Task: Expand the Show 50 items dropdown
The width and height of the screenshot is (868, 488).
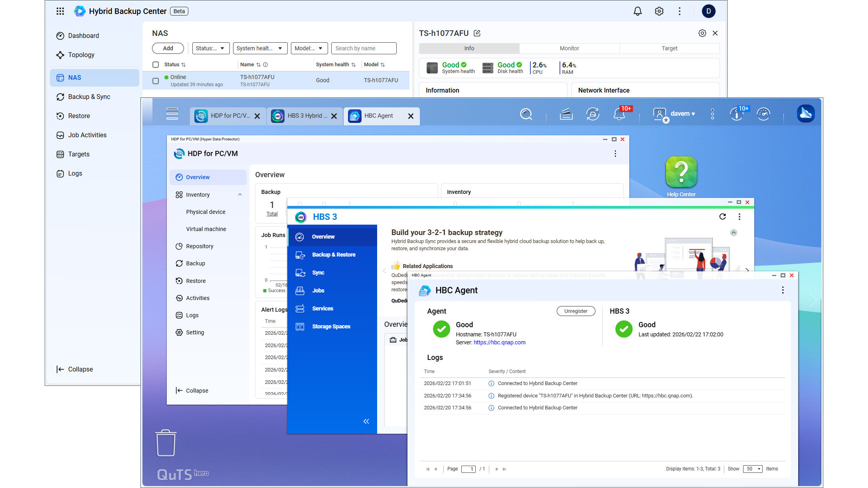Action: (753, 469)
